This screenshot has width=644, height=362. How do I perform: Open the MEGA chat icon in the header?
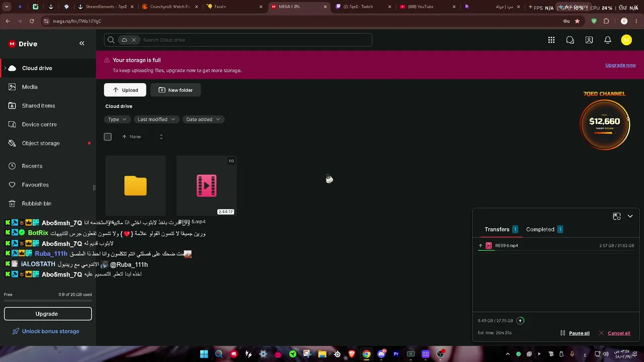click(570, 40)
